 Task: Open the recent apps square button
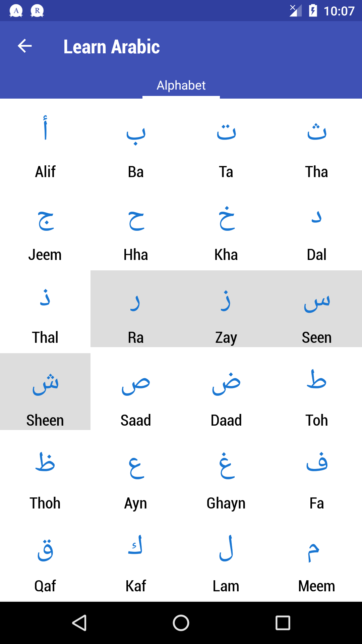pyautogui.click(x=283, y=623)
